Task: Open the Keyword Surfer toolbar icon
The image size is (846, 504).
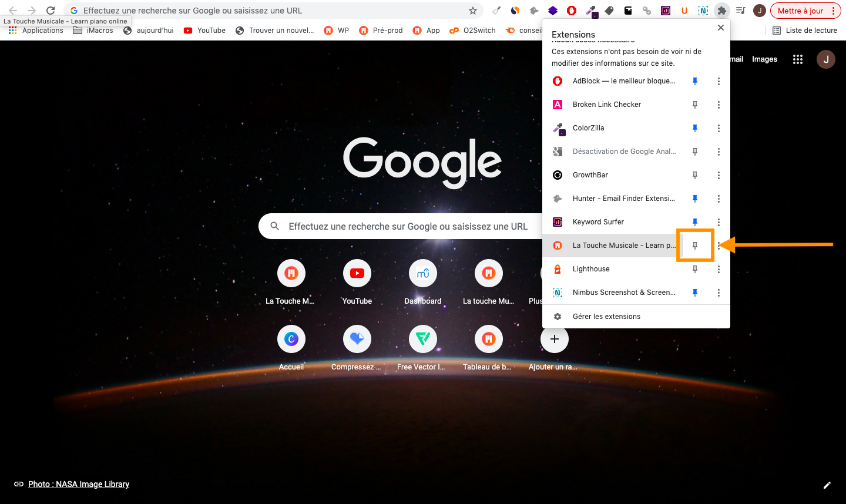Action: tap(666, 11)
